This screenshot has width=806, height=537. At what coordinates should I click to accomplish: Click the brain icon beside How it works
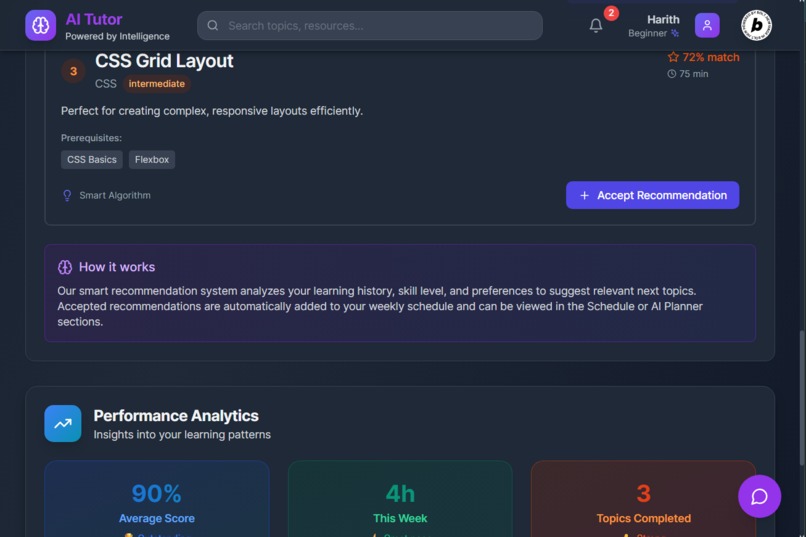65,267
